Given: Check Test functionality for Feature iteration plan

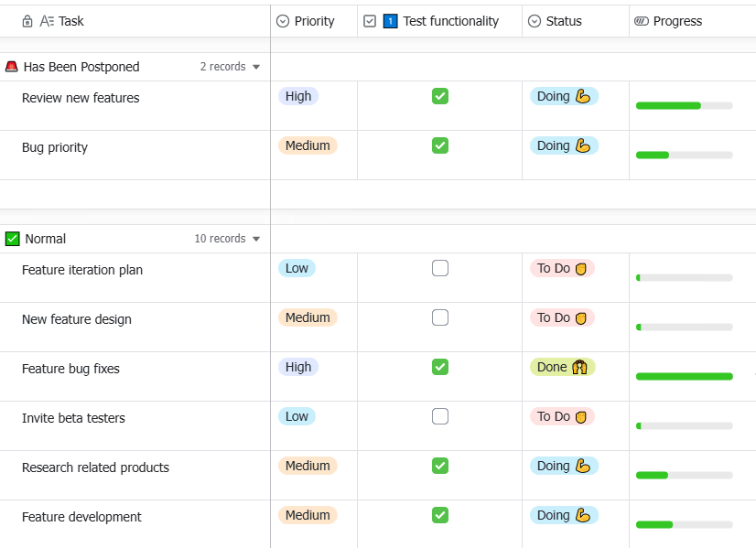Looking at the screenshot, I should pyautogui.click(x=440, y=268).
